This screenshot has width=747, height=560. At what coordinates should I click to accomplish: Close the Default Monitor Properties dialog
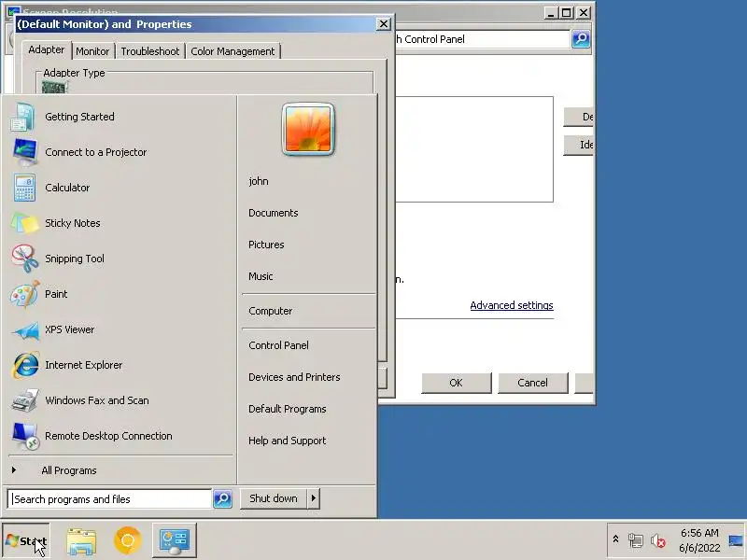384,24
